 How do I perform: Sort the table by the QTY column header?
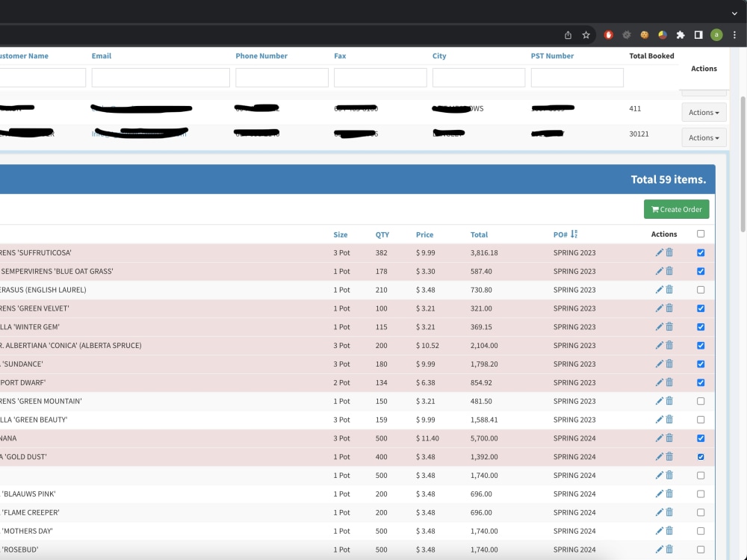[x=382, y=234]
